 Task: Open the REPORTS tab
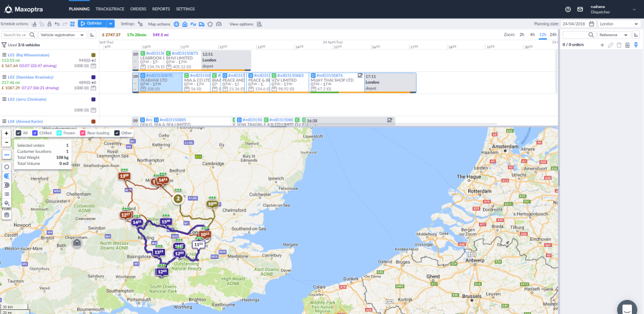(161, 9)
